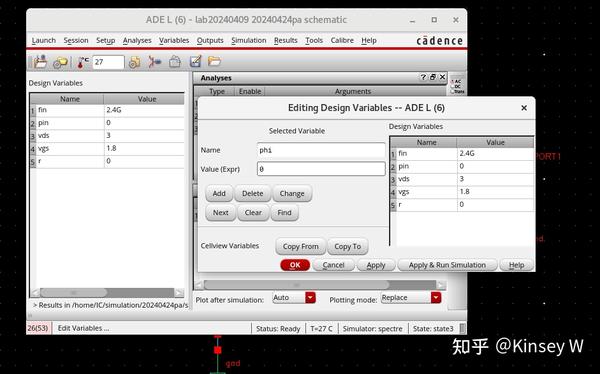
Task: Click the Add variable button
Action: coord(219,193)
